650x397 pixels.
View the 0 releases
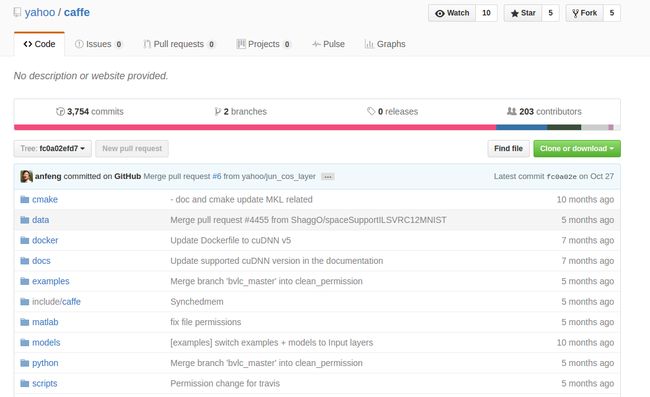coord(393,111)
